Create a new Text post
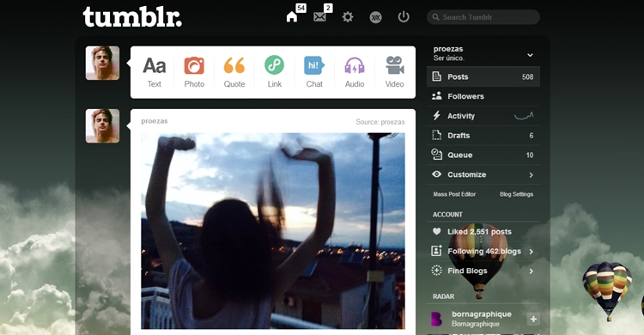 pyautogui.click(x=154, y=72)
